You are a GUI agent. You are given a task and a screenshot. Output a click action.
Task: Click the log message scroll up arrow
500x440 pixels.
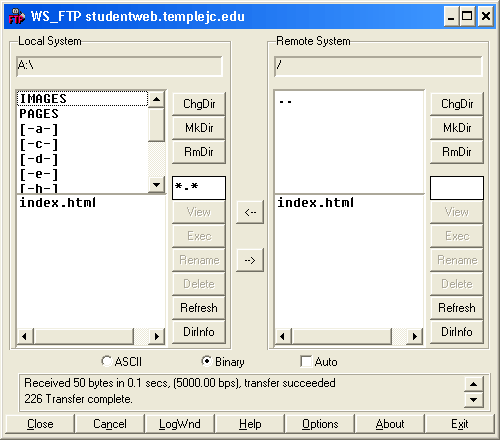474,384
